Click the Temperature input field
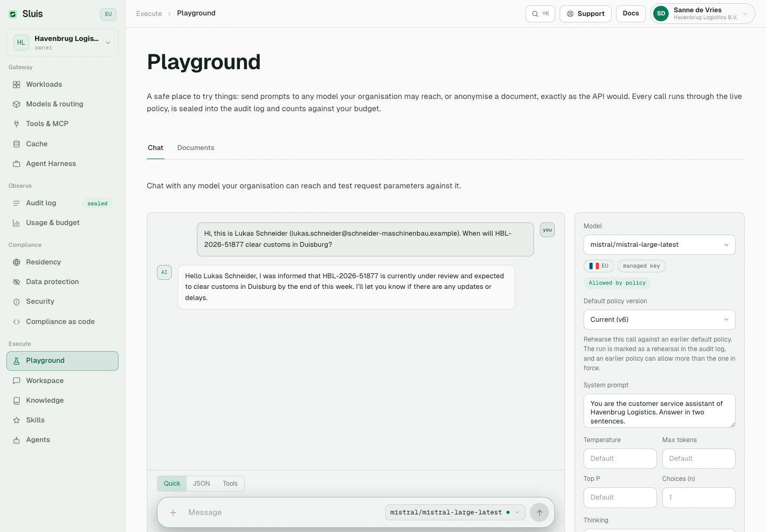This screenshot has width=766, height=532. coord(620,459)
